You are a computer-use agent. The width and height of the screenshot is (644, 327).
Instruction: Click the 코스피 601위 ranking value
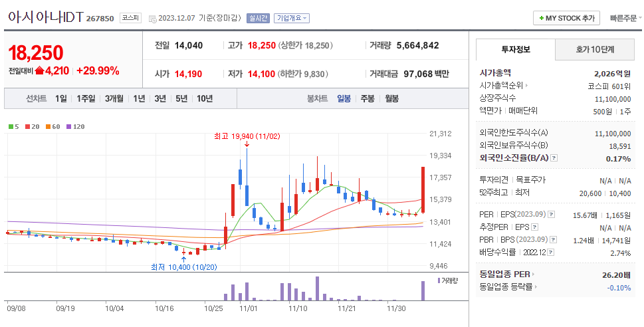tap(609, 86)
